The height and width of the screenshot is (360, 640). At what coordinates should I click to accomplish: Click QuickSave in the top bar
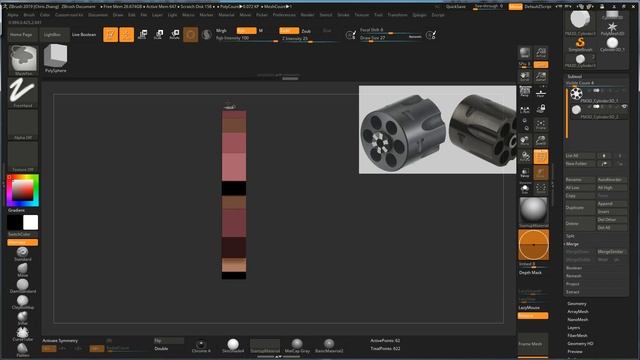pyautogui.click(x=456, y=7)
